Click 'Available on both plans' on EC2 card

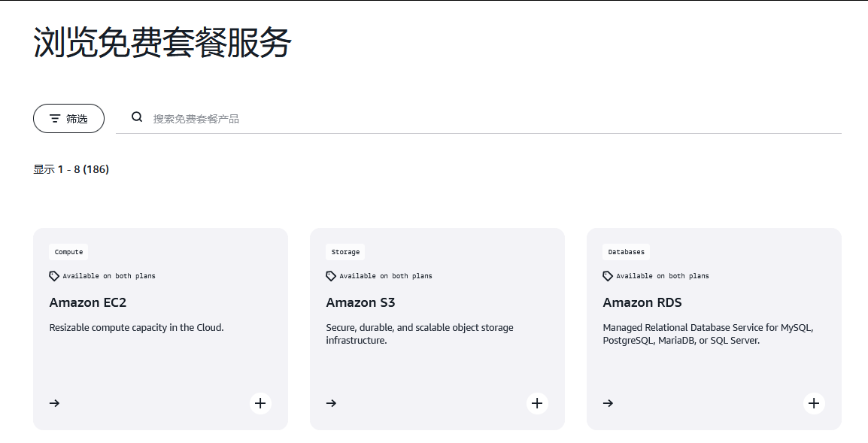[109, 276]
